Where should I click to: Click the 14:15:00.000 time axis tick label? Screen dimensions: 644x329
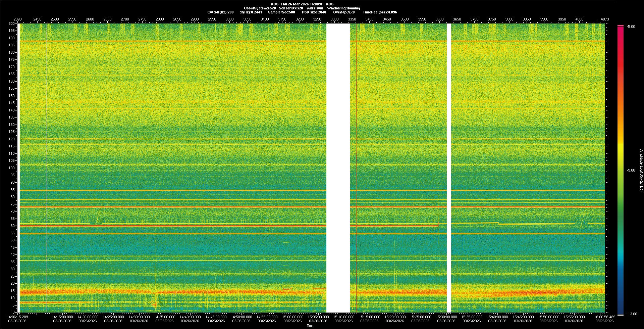coord(62,317)
